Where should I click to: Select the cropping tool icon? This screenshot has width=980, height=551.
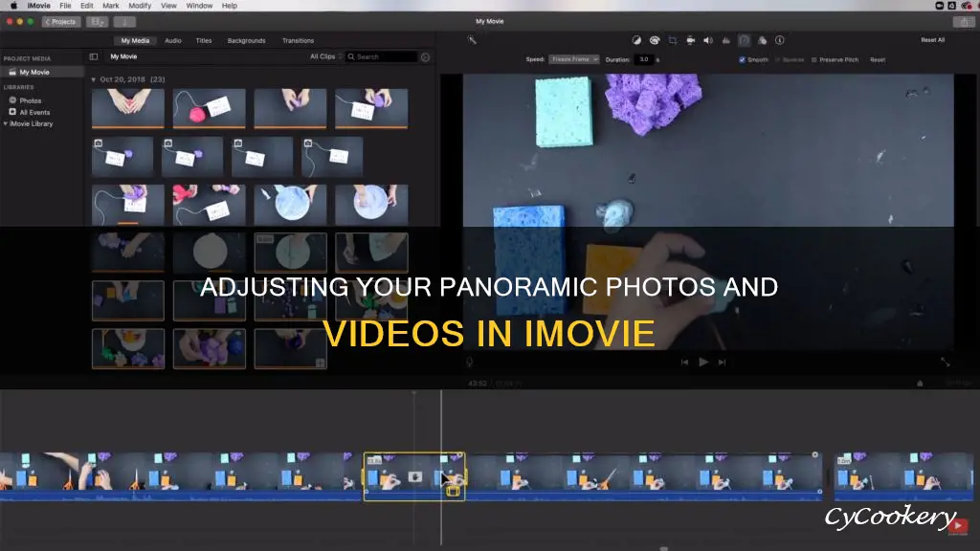point(673,40)
